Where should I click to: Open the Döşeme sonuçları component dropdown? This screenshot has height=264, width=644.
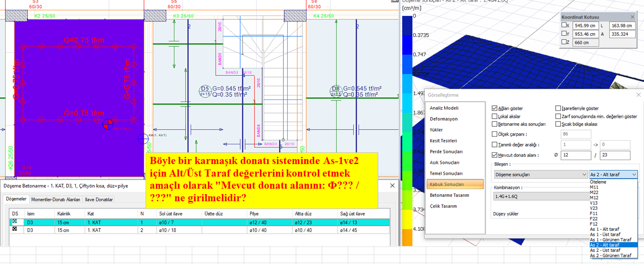(540, 174)
